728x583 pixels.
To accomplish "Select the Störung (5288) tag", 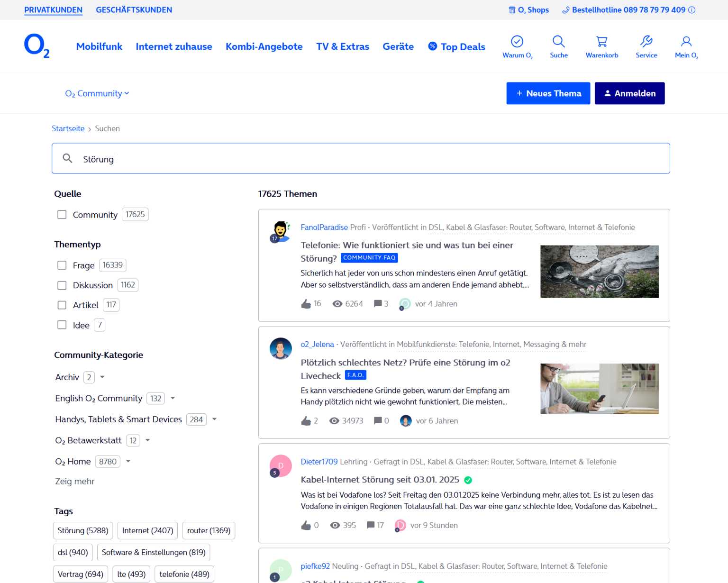I will 83,530.
